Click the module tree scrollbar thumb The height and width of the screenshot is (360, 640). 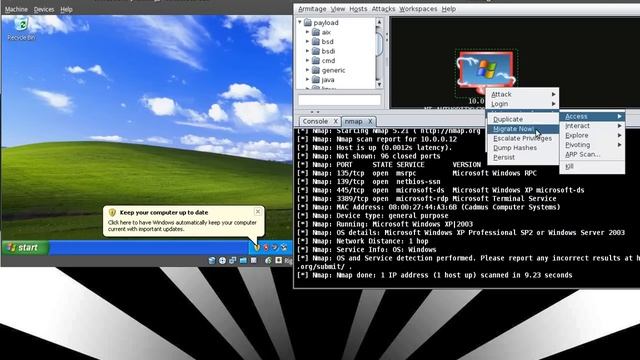click(379, 43)
